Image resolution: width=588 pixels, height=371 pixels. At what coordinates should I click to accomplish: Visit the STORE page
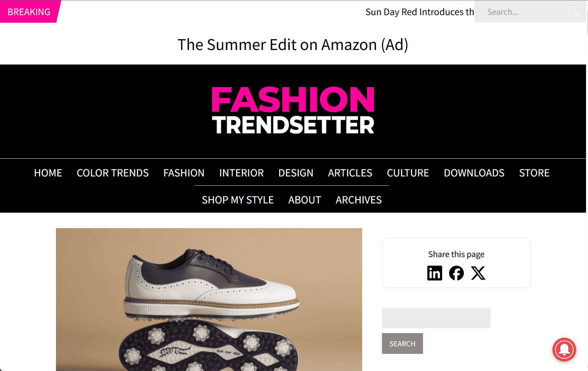tap(534, 173)
